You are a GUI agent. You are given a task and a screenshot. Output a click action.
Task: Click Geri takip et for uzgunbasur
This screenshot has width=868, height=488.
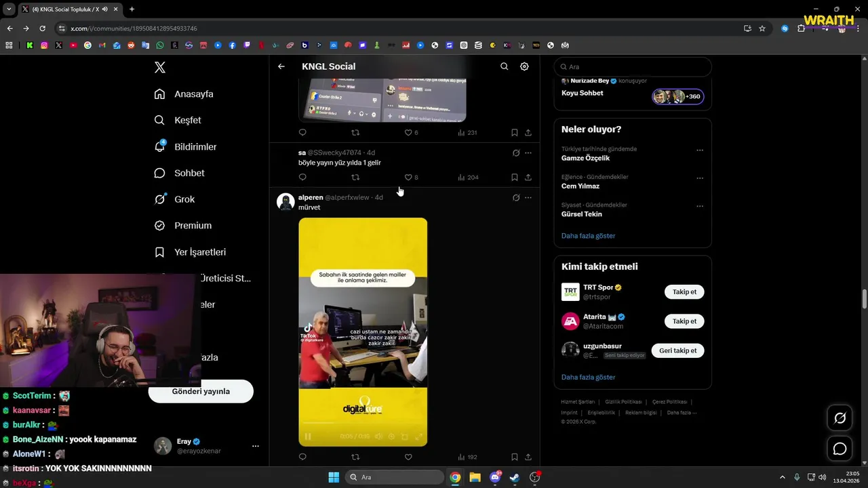(x=677, y=350)
